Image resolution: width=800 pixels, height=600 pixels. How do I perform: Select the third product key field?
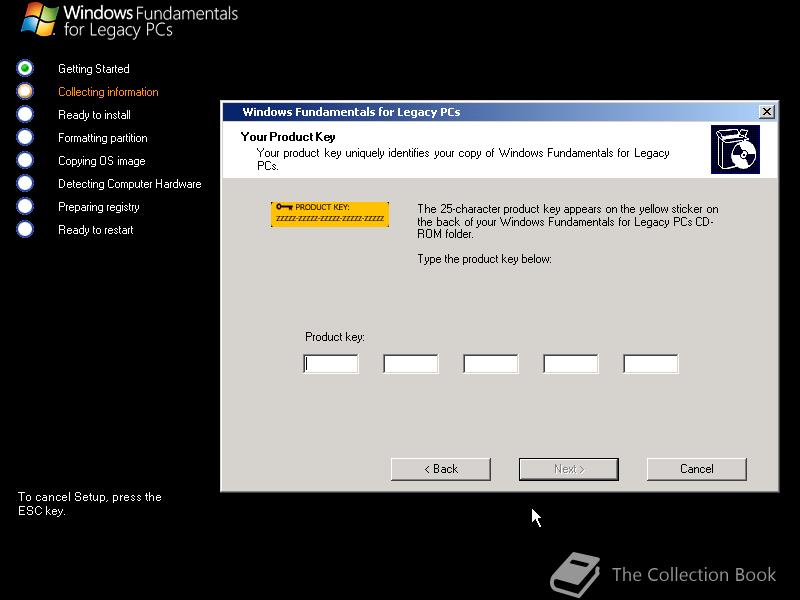click(491, 364)
